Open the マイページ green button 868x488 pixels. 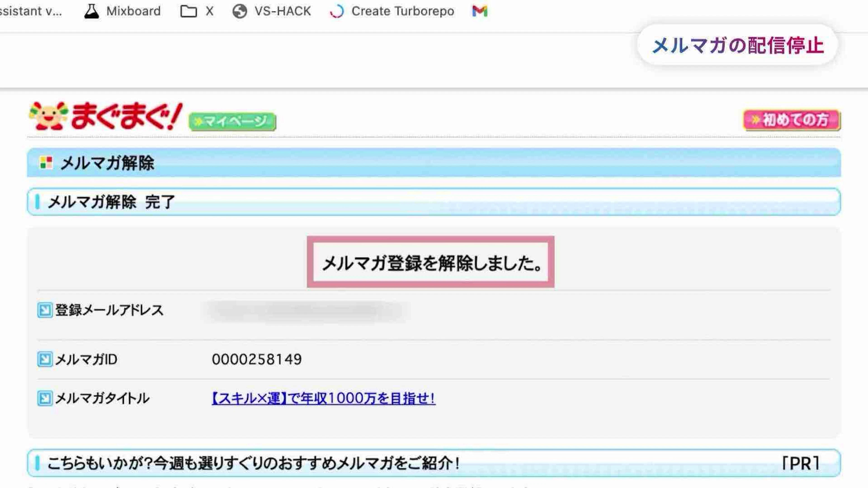pyautogui.click(x=232, y=121)
